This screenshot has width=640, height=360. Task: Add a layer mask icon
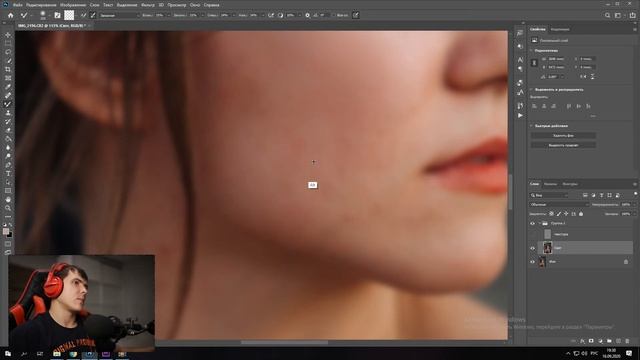[x=591, y=341]
